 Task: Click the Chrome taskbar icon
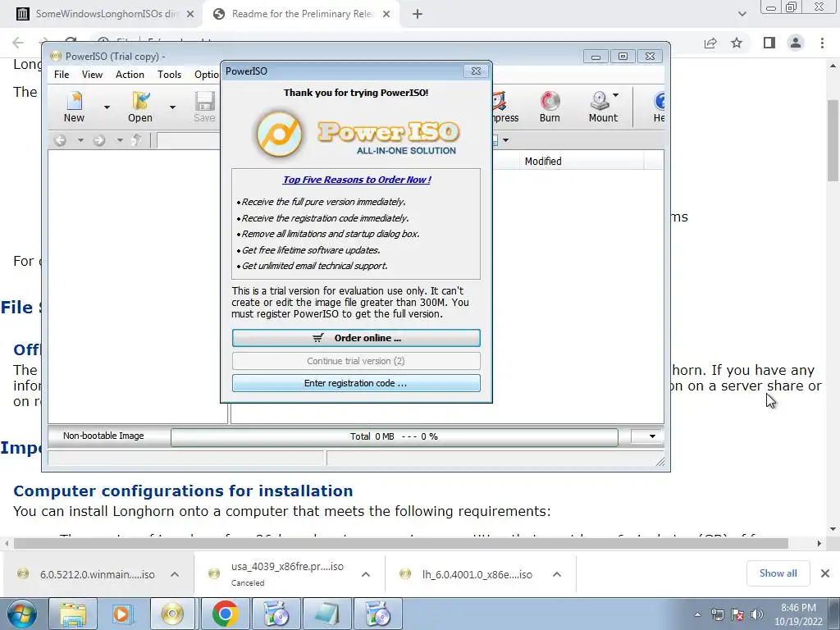pyautogui.click(x=225, y=614)
